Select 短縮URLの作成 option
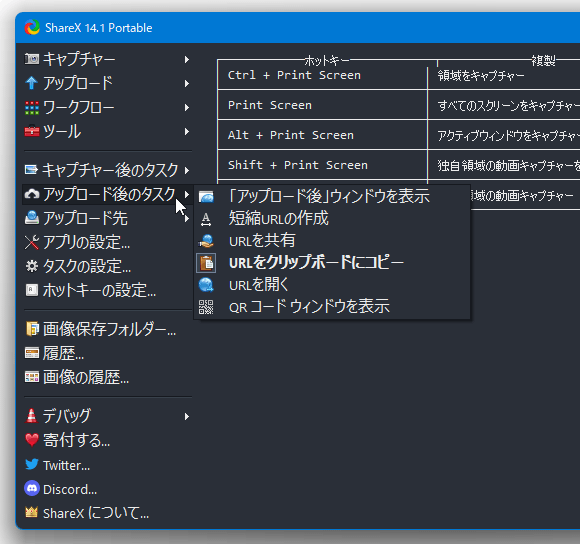Screen dimensions: 580x544 [x=332, y=219]
